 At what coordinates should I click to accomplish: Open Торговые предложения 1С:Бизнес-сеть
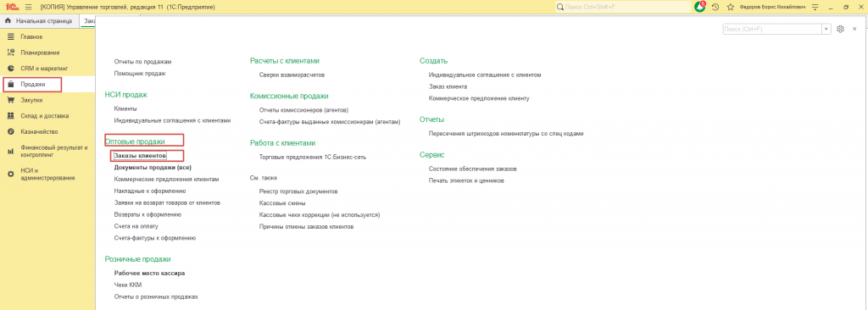[x=312, y=157]
